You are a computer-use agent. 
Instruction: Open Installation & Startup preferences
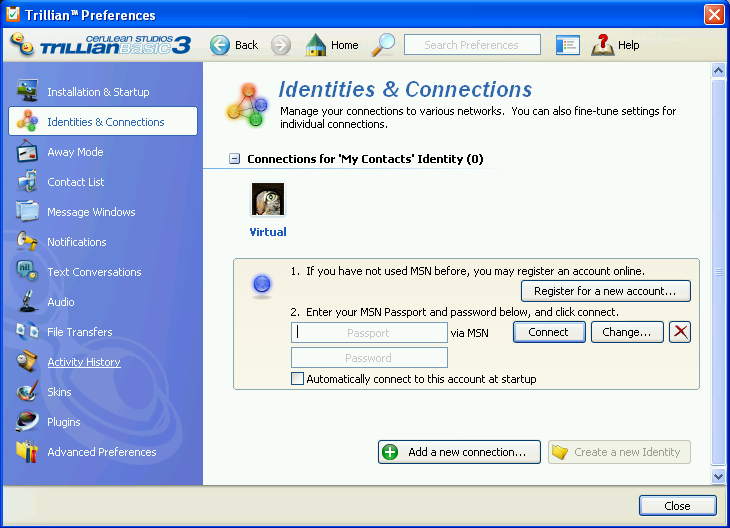click(98, 92)
